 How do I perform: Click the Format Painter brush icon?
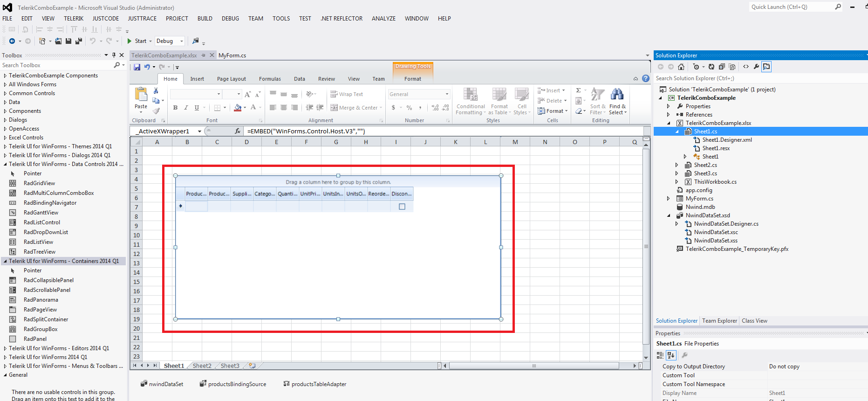coord(156,111)
